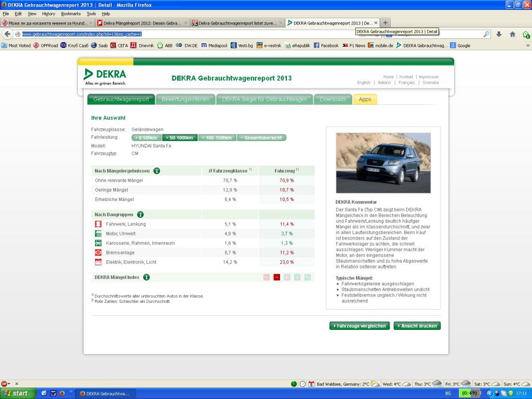Click the Elektrik, Elektronik, Licht icon
The width and height of the screenshot is (532, 399).
point(98,262)
